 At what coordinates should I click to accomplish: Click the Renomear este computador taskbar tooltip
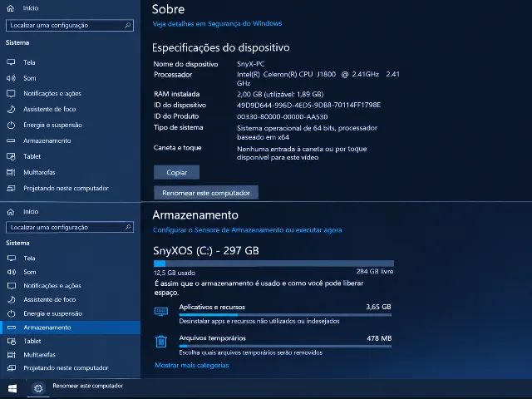pyautogui.click(x=87, y=386)
